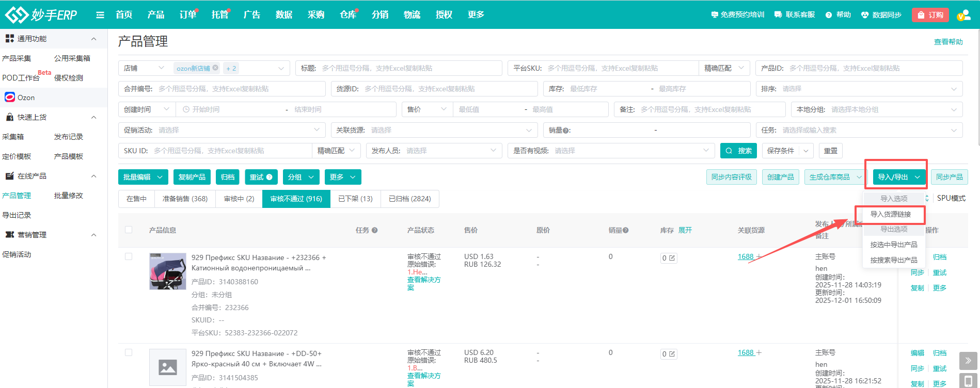Collapse the 通用功能 sidebar section

coord(93,39)
